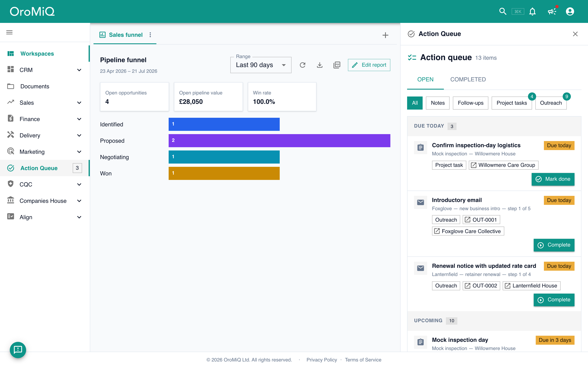The height and width of the screenshot is (368, 588).
Task: Export the report as PDF
Action: (337, 65)
